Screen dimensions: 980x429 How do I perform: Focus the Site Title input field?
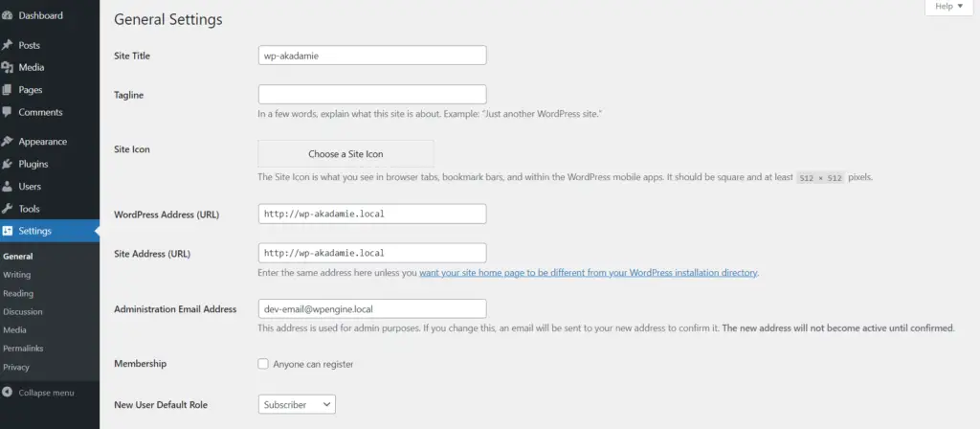pos(372,55)
